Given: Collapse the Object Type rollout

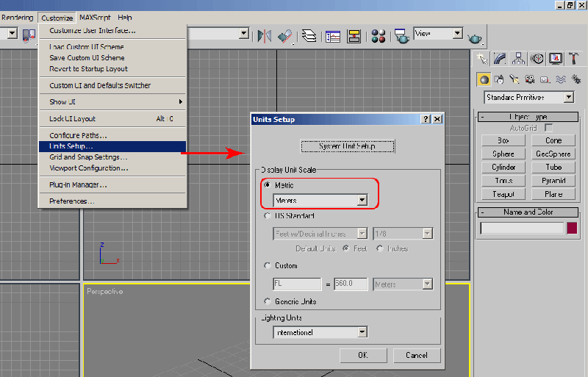Looking at the screenshot, I should pos(528,117).
